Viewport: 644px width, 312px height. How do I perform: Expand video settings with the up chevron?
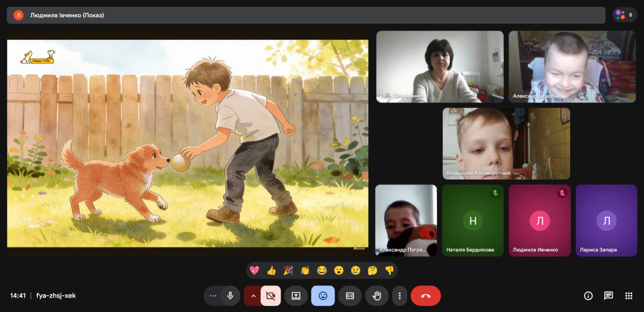coord(253,296)
